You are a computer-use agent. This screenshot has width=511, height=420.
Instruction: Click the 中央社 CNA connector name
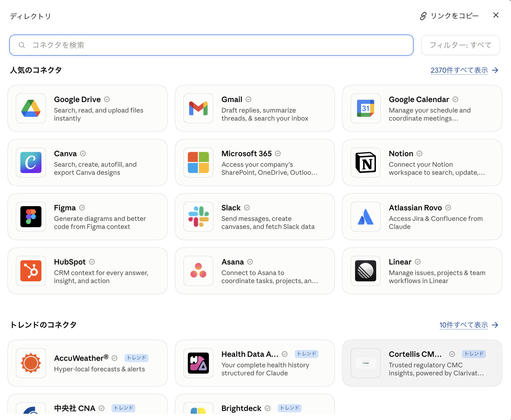tap(75, 409)
